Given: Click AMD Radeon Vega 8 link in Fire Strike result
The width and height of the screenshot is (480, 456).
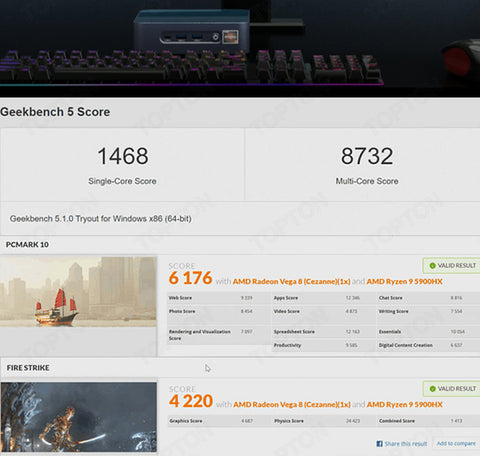Looking at the screenshot, I should tap(292, 405).
